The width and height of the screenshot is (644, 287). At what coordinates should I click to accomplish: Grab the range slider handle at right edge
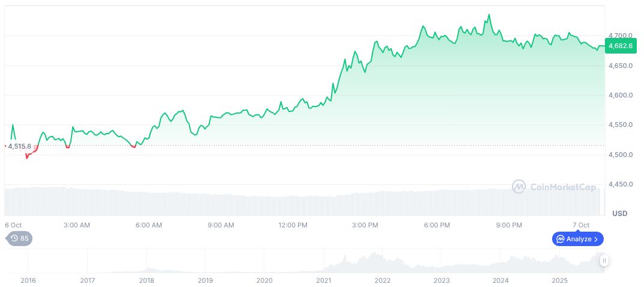[604, 261]
